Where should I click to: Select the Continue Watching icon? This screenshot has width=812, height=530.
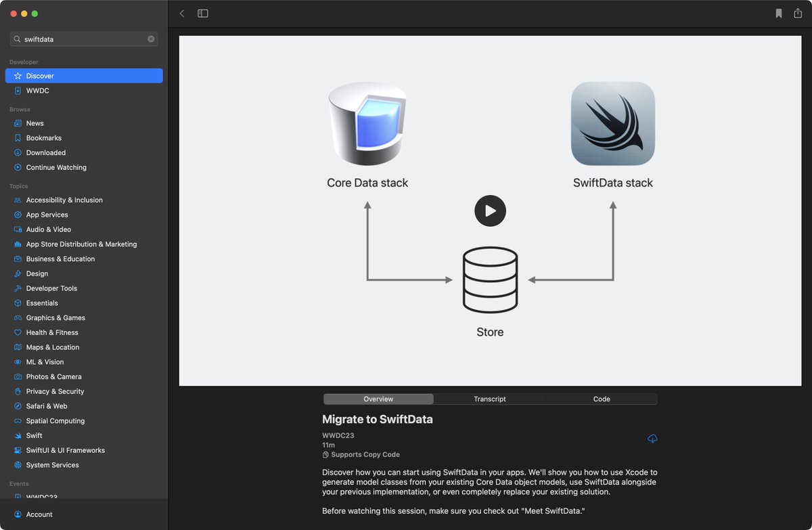[x=18, y=167]
